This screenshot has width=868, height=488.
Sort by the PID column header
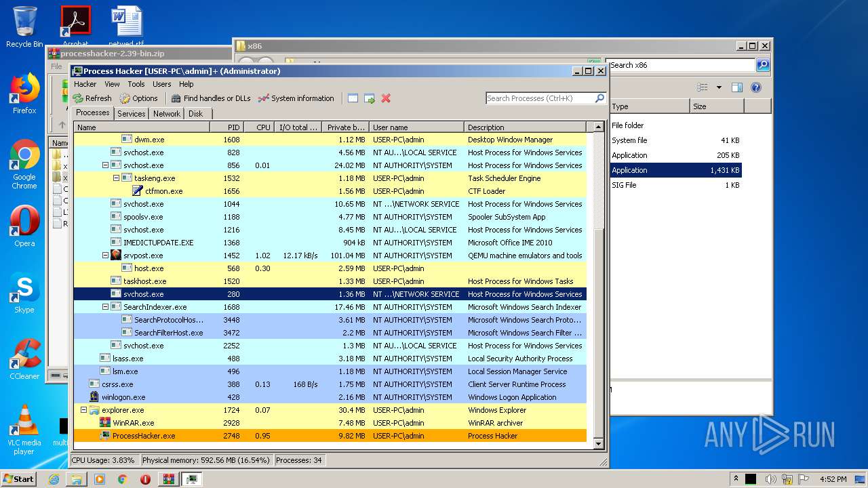pyautogui.click(x=226, y=127)
